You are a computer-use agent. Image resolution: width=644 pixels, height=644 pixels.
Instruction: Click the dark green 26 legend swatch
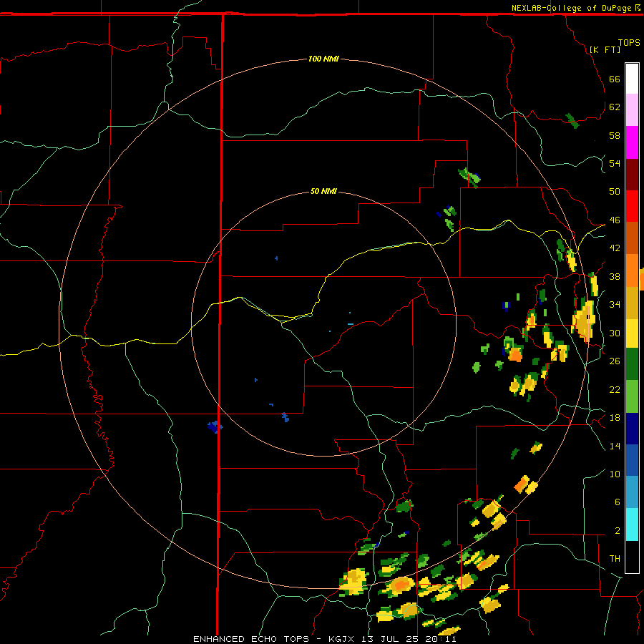coord(632,364)
